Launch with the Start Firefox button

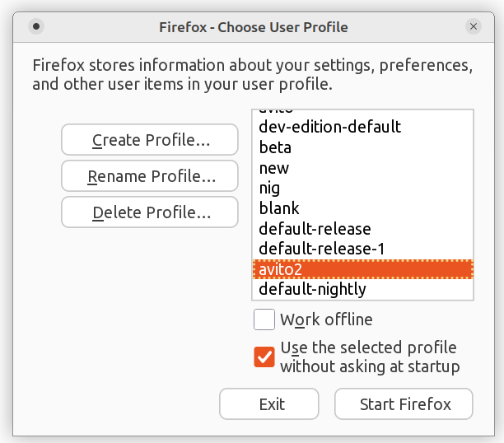(404, 404)
